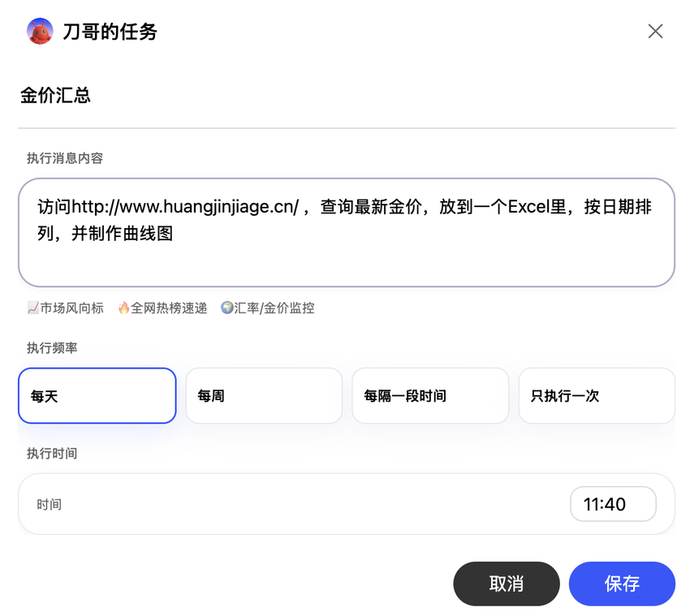Click the globe icon on 汇率/金价监控 chip
Viewport: 690px width, 616px height.
point(227,308)
